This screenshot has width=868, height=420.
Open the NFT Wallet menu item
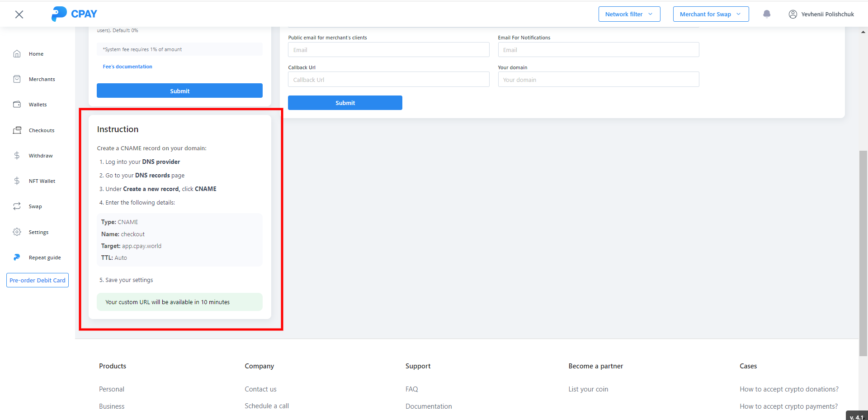click(x=42, y=181)
